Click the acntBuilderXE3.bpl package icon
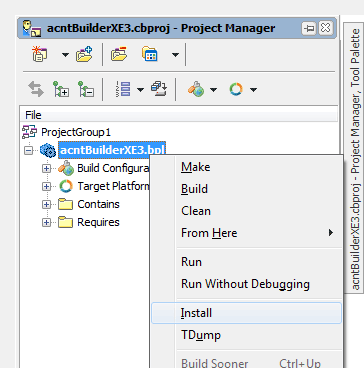This screenshot has height=368, width=364. point(48,150)
